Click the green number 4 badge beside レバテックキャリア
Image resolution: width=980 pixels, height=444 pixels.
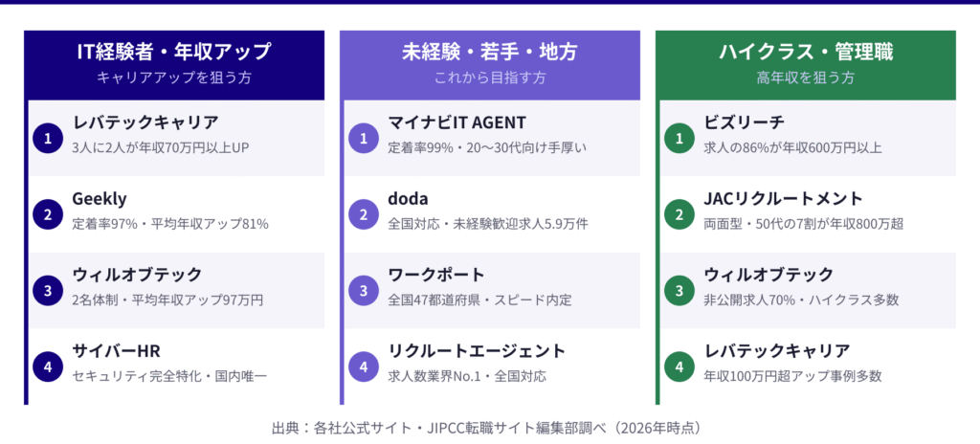coord(679,366)
